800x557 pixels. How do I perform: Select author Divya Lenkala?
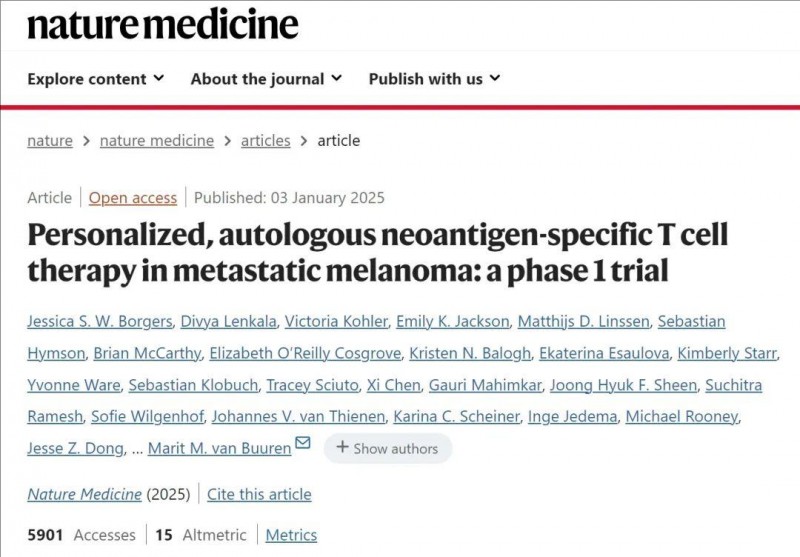pyautogui.click(x=229, y=321)
